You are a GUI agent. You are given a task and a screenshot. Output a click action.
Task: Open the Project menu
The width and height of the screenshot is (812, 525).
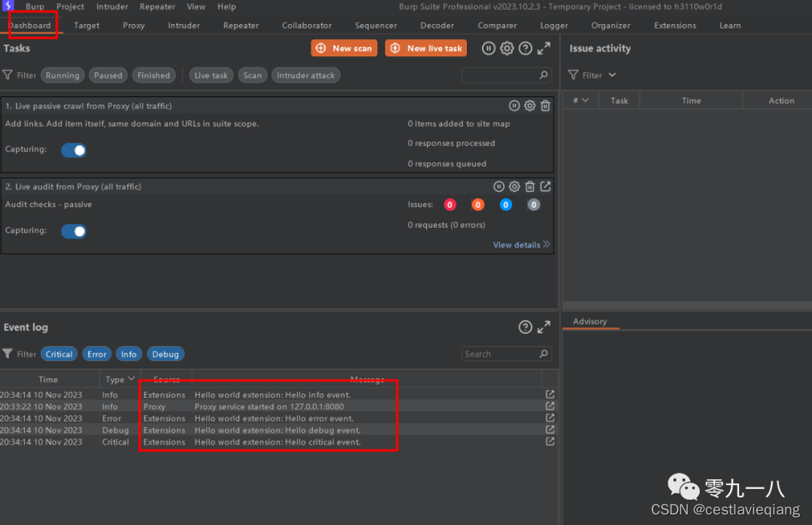tap(71, 7)
